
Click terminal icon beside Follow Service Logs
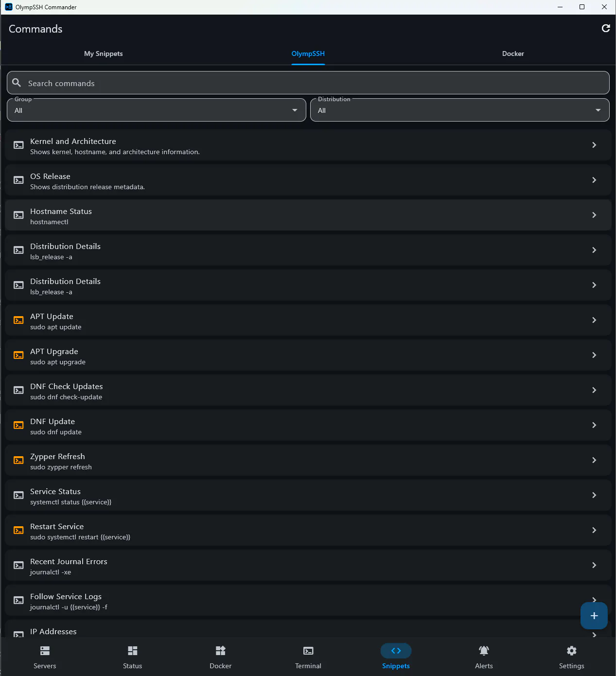18,601
